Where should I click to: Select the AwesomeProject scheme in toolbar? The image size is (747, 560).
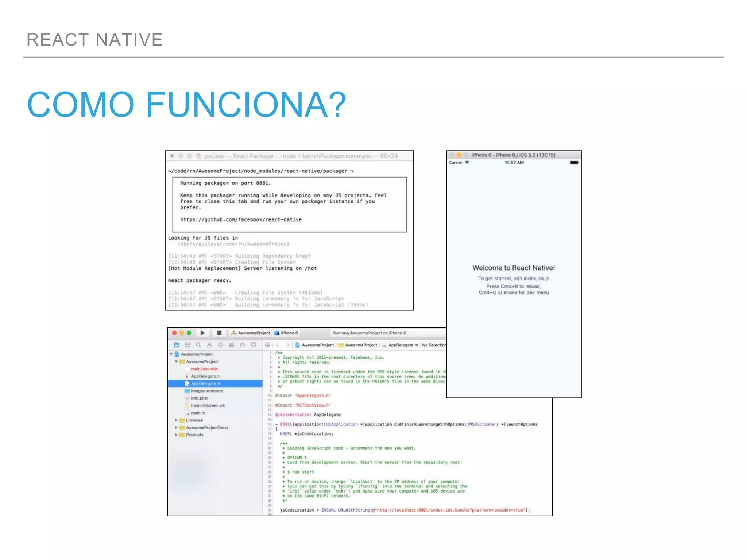point(251,333)
